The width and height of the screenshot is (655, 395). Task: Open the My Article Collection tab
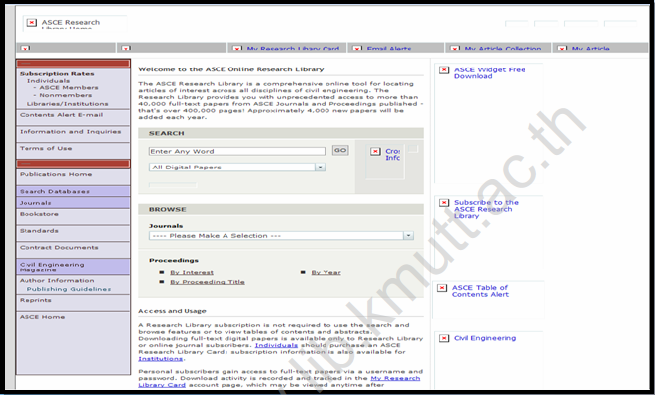503,49
